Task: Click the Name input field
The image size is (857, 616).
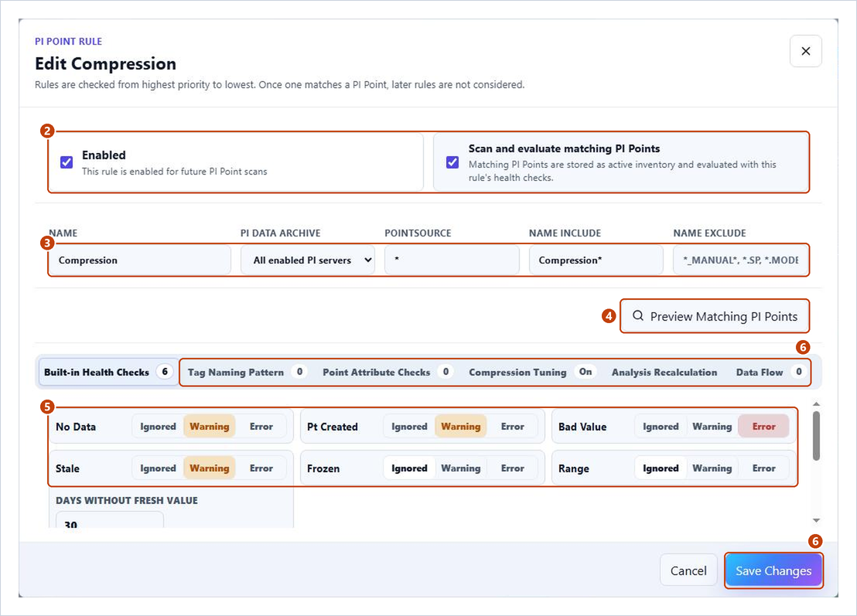Action: (x=139, y=260)
